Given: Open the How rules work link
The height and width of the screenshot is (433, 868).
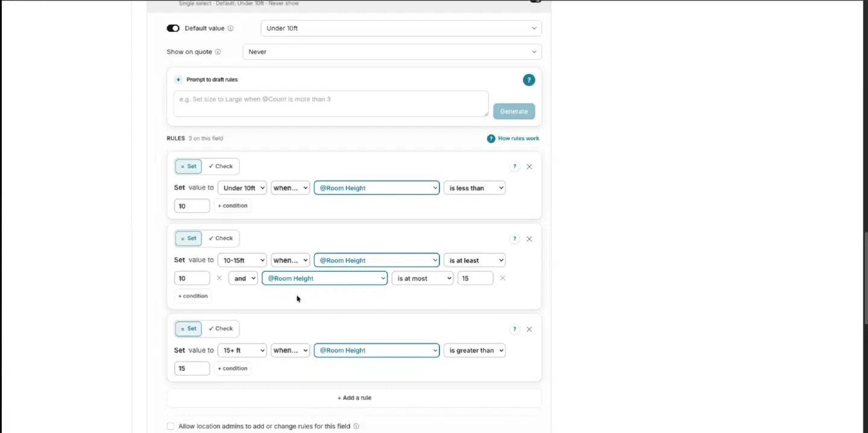Looking at the screenshot, I should click(518, 139).
